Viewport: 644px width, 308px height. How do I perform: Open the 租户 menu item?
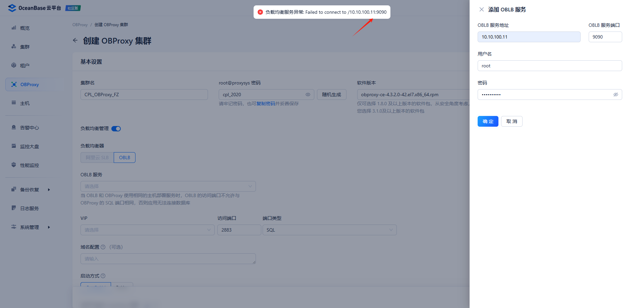pos(33,65)
